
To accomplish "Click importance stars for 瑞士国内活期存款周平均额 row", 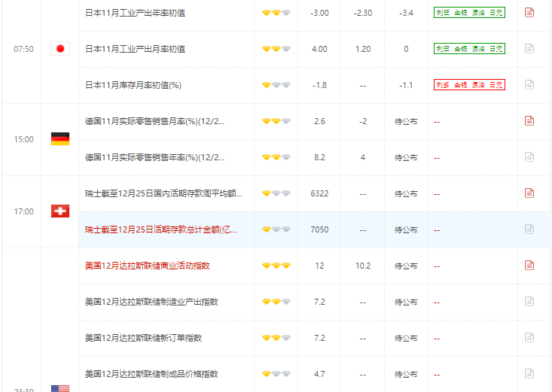I will (276, 193).
